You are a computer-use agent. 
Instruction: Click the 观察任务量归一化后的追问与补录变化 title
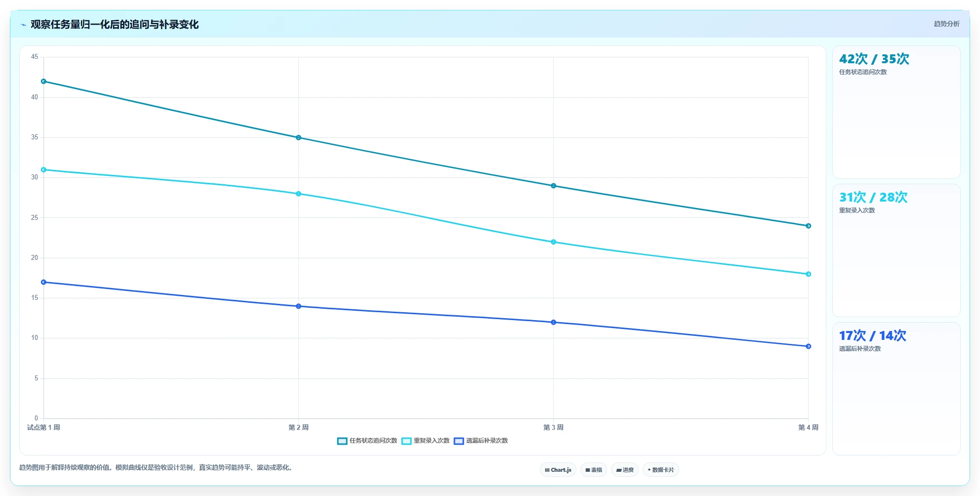coord(115,25)
